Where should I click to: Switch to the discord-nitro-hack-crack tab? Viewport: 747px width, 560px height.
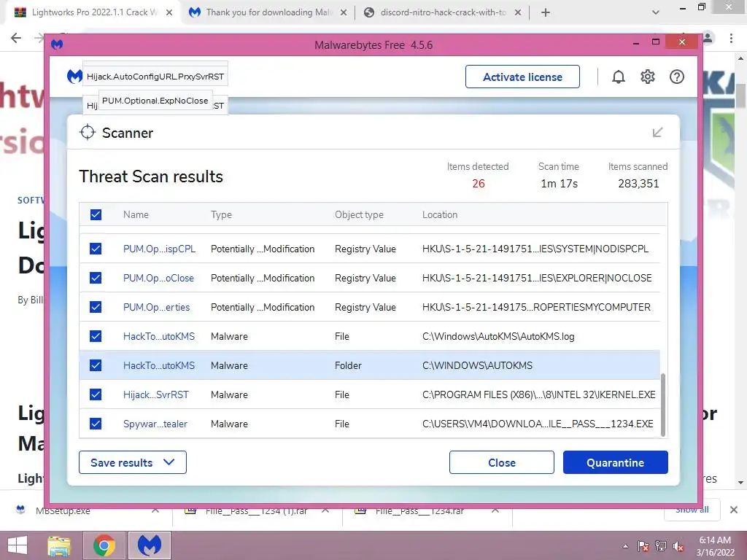441,12
